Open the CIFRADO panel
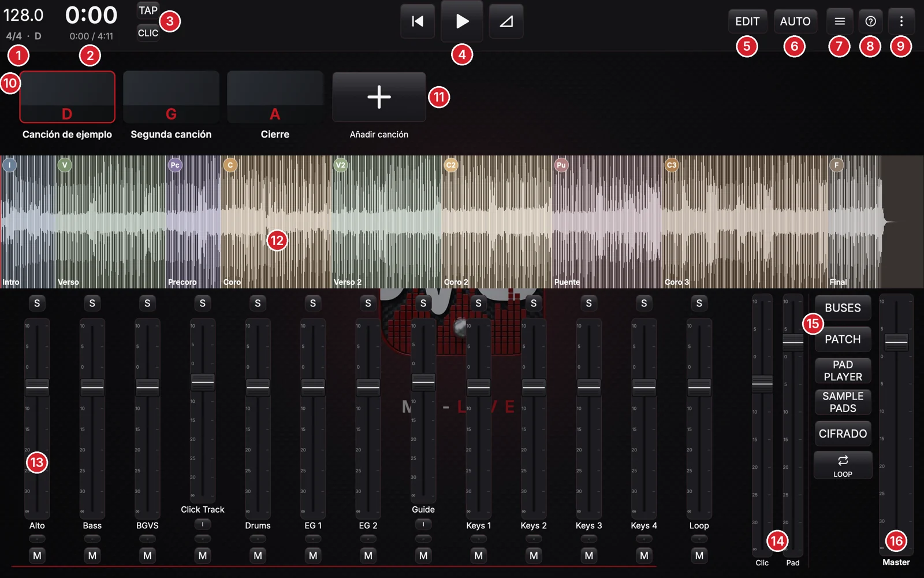This screenshot has height=578, width=924. 843,433
